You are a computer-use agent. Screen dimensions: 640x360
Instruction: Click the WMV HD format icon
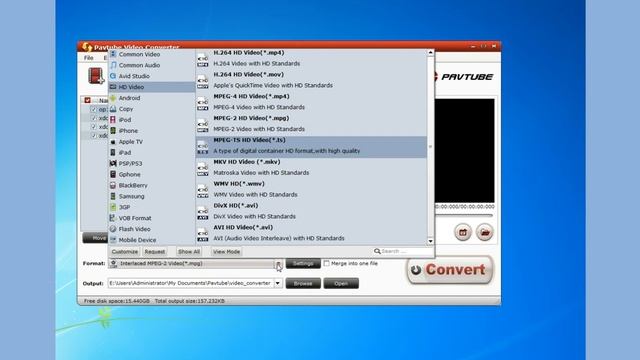pos(202,191)
